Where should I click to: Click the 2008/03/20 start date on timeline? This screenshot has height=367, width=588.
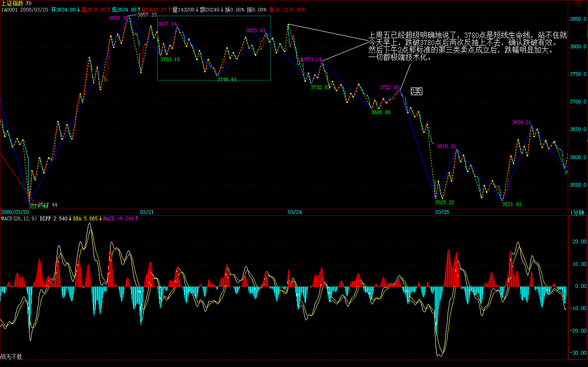pyautogui.click(x=15, y=212)
